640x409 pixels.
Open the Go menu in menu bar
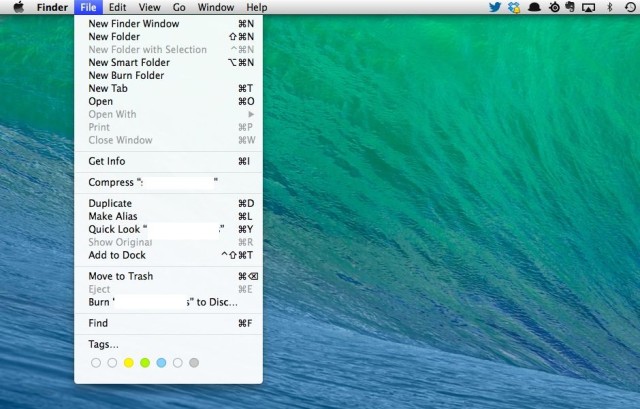pyautogui.click(x=179, y=7)
